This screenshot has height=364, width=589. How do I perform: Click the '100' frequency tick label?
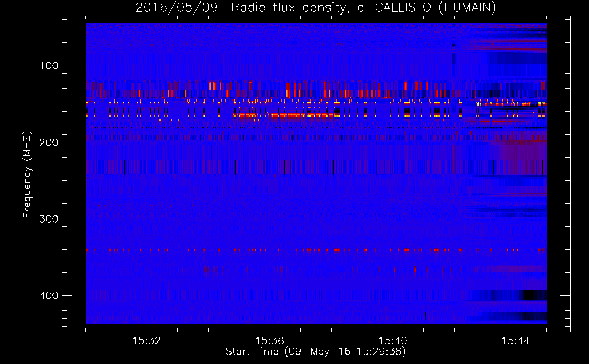point(49,66)
